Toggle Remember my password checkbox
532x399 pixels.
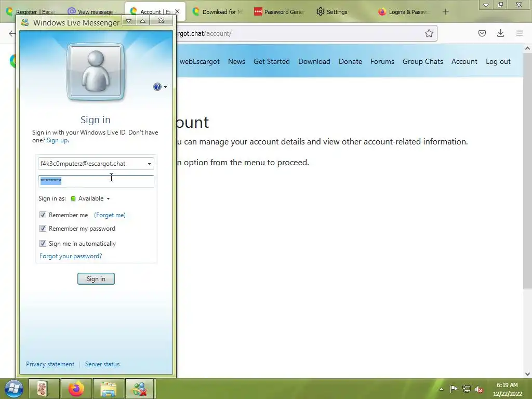[x=43, y=229]
